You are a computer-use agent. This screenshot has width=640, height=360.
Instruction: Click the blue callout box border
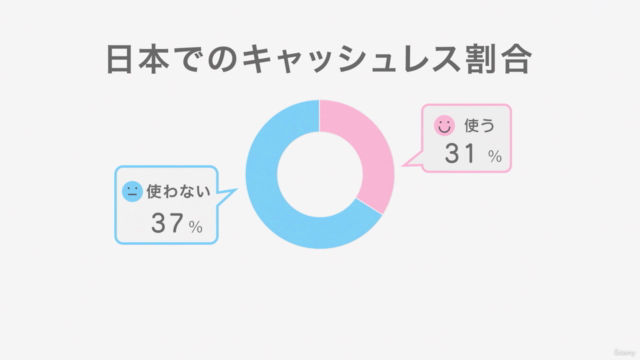(166, 166)
